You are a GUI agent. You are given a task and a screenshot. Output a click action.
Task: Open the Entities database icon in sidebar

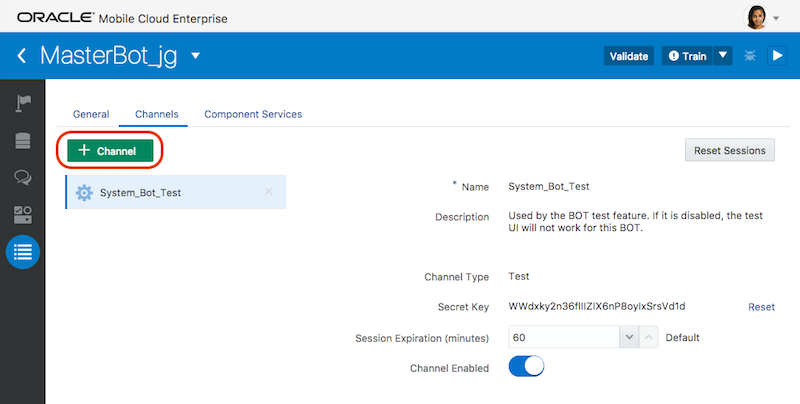(22, 140)
